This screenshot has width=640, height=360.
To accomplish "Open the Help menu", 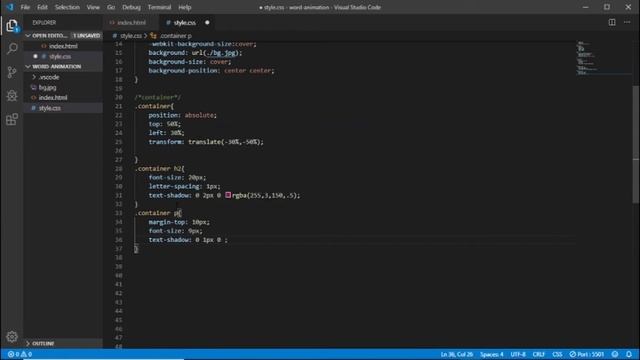I will coord(184,7).
